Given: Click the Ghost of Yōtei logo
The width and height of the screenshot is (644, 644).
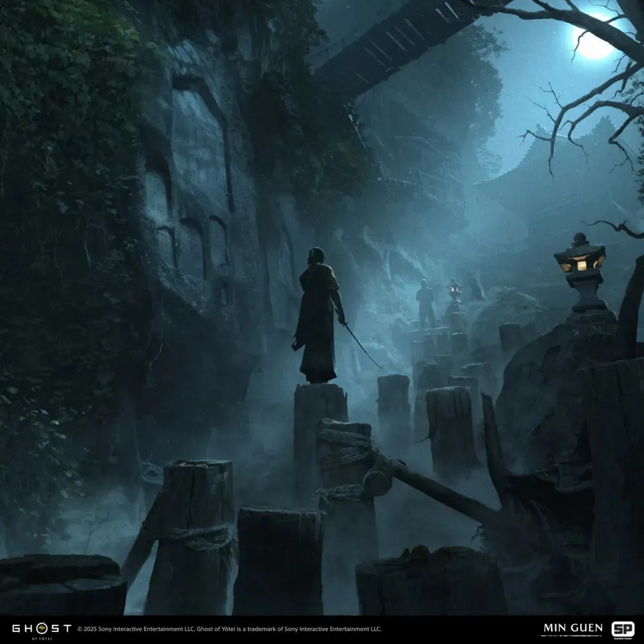Looking at the screenshot, I should click(x=42, y=630).
